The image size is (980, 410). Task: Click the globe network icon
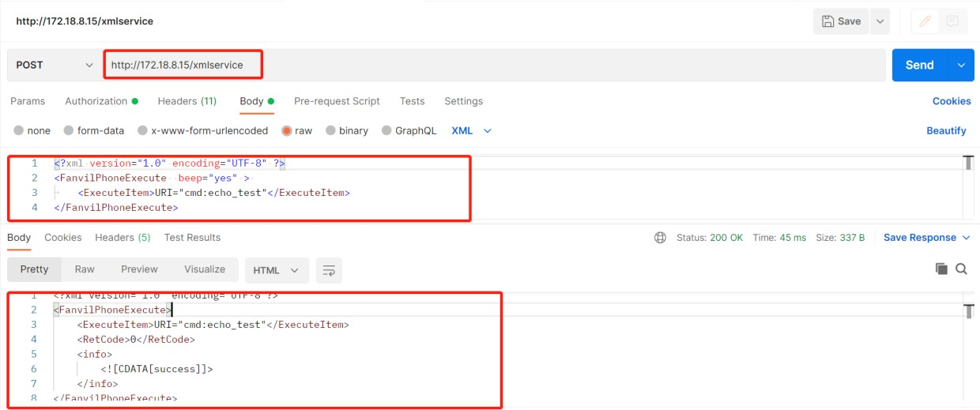[661, 238]
